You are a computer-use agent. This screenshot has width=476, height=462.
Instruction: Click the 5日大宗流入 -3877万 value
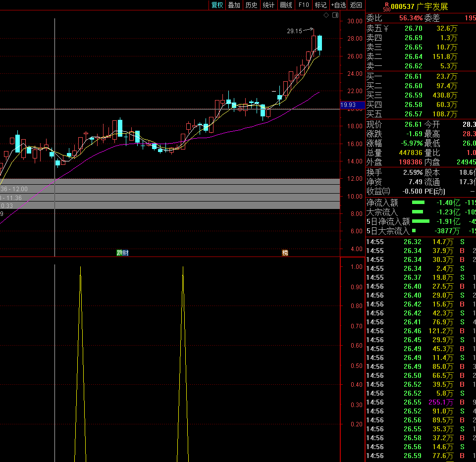click(447, 231)
